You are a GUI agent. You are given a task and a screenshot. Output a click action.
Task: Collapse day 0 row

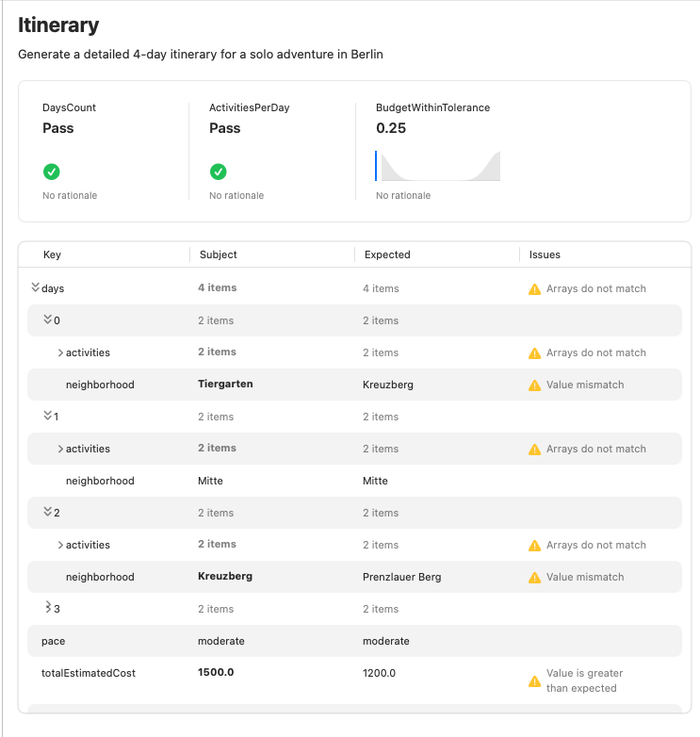tap(47, 319)
